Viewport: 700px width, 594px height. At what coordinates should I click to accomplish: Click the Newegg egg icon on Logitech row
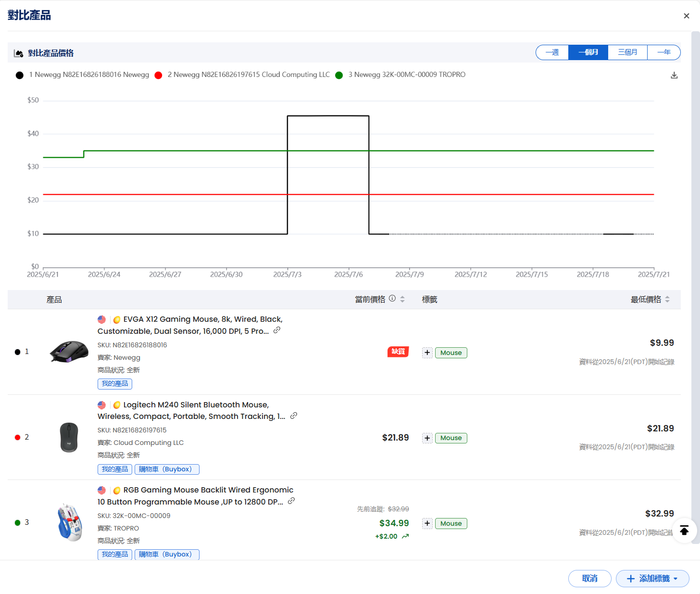click(117, 405)
